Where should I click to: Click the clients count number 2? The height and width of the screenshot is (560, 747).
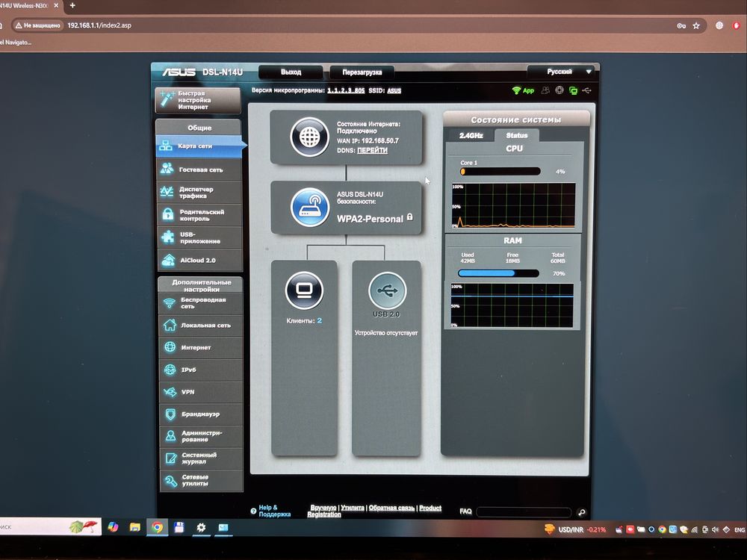point(319,321)
